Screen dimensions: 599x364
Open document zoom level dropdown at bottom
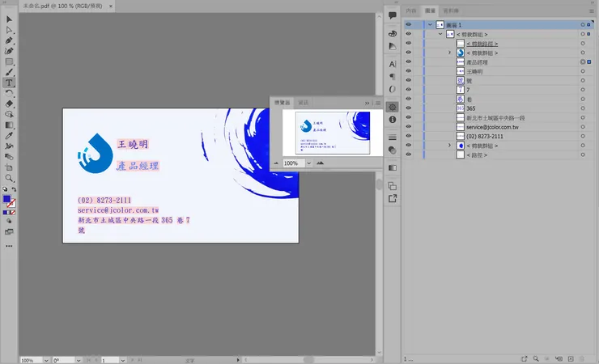pos(46,360)
